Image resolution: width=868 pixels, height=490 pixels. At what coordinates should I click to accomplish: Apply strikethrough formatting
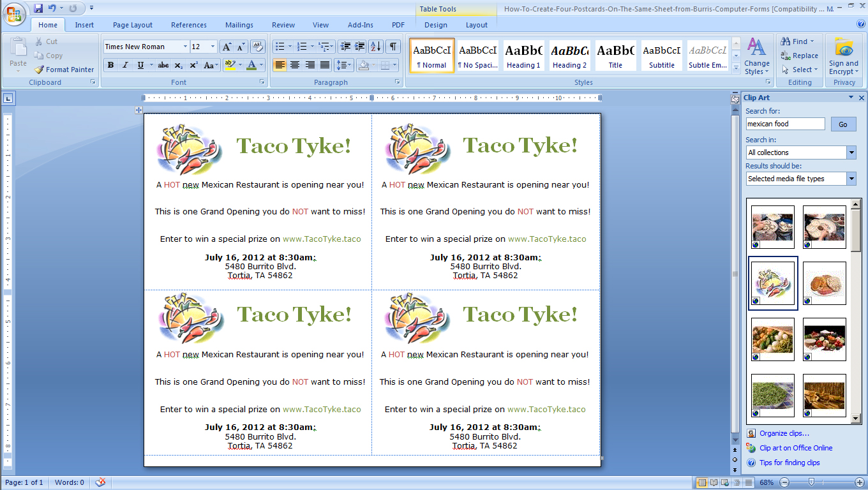(163, 65)
